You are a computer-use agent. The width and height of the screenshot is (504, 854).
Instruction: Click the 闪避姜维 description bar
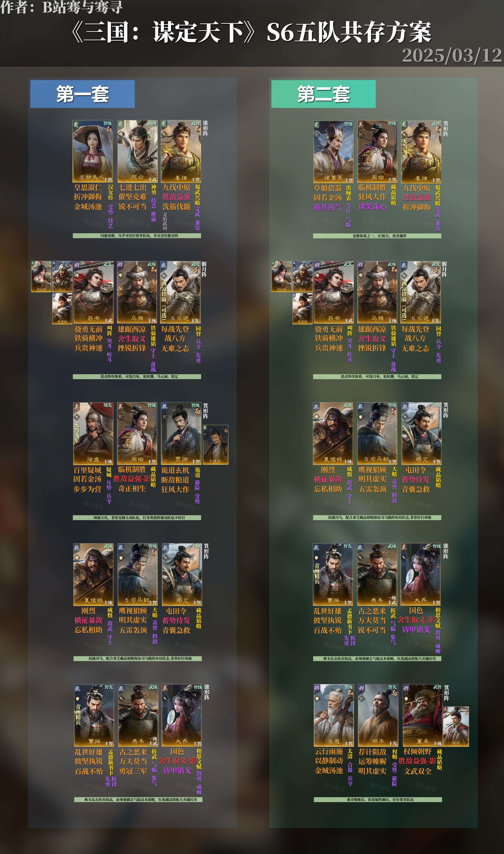point(137,235)
